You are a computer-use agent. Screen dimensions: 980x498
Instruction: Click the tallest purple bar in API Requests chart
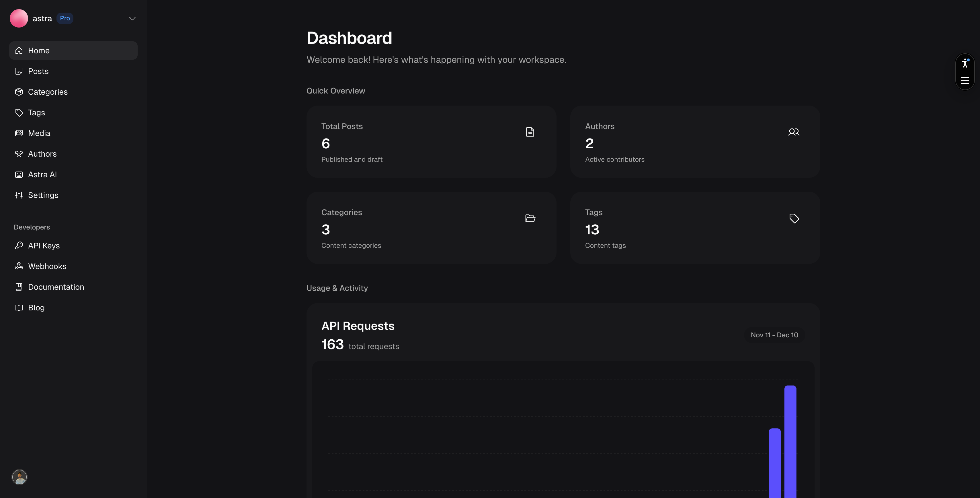tap(790, 442)
